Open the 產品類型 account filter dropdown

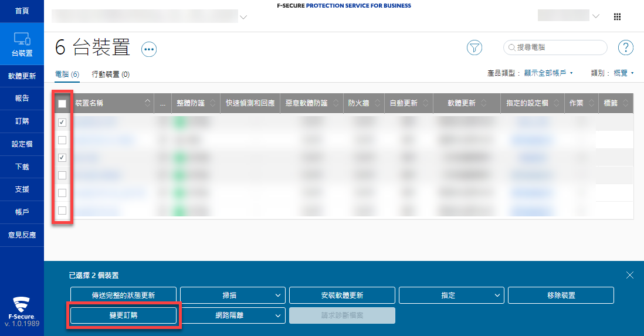[x=530, y=73]
